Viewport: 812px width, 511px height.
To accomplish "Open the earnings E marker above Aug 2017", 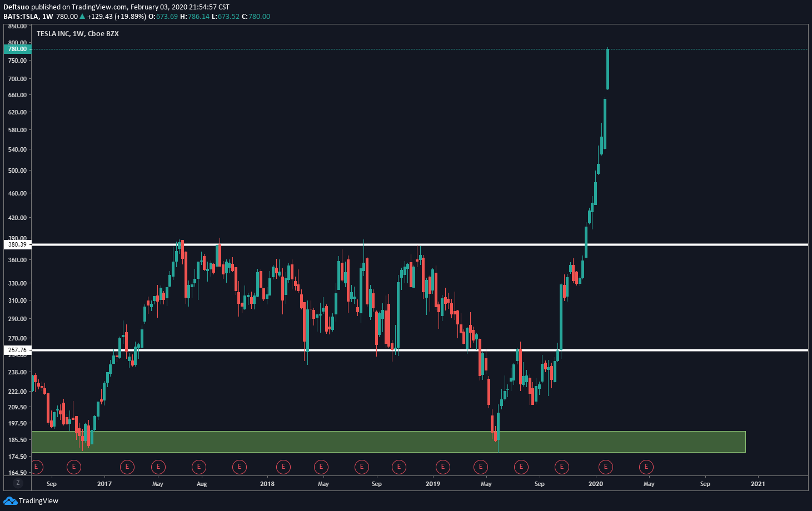I will [199, 467].
